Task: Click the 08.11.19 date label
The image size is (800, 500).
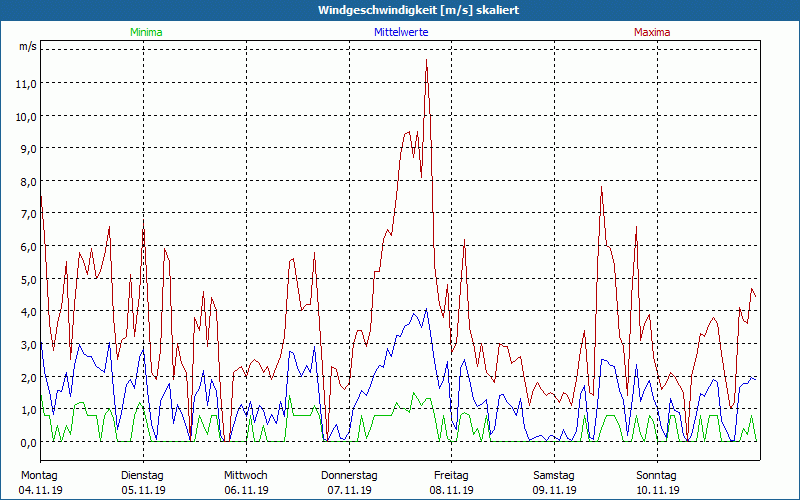Action: pyautogui.click(x=452, y=490)
